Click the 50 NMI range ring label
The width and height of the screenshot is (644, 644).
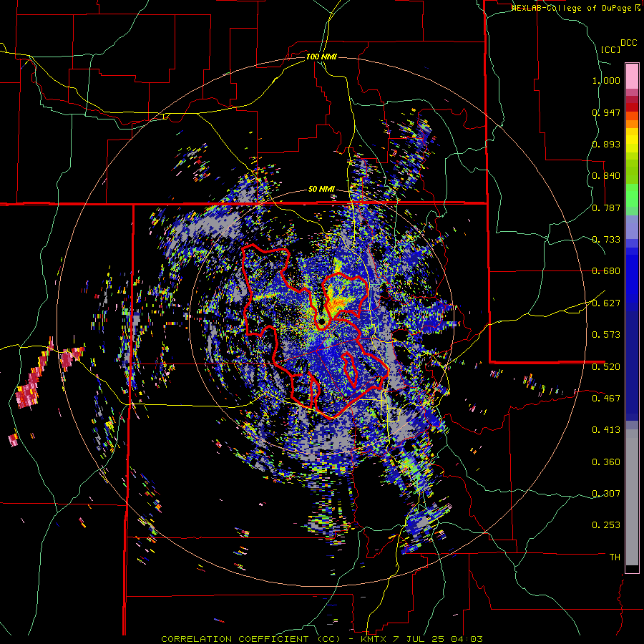pyautogui.click(x=321, y=190)
